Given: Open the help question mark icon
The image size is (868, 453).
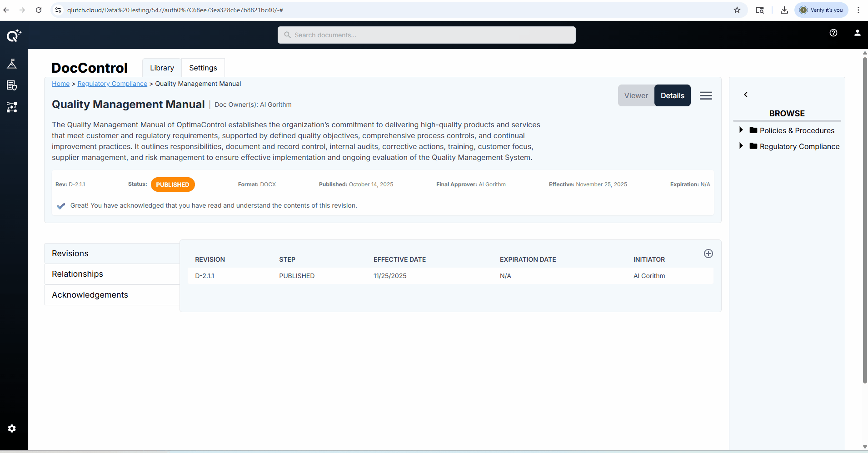Looking at the screenshot, I should click(833, 32).
